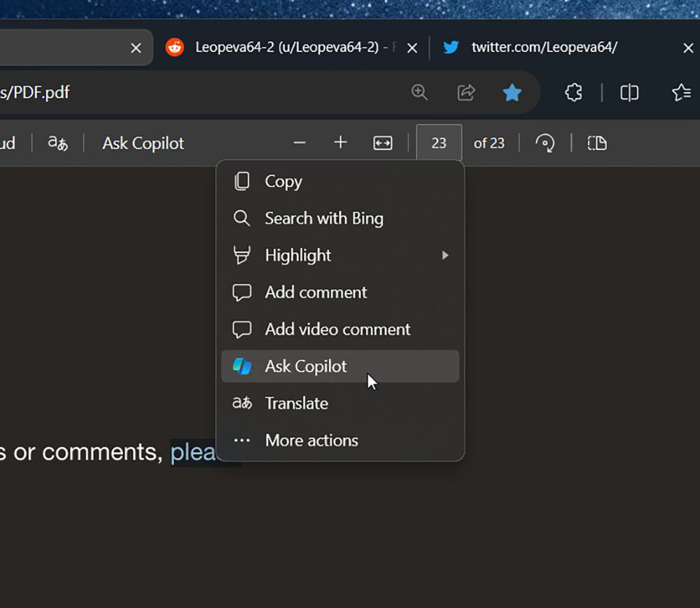The height and width of the screenshot is (608, 700).
Task: Close the twitter.com/Leopeva64 tab
Action: (x=688, y=48)
